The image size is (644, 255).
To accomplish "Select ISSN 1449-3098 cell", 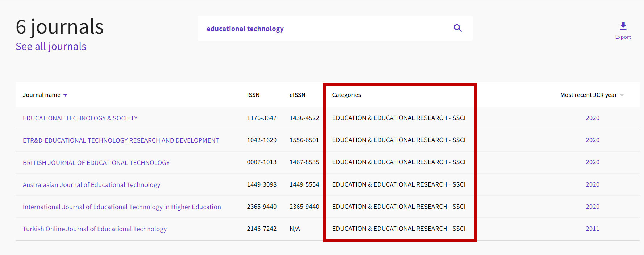I will (262, 184).
